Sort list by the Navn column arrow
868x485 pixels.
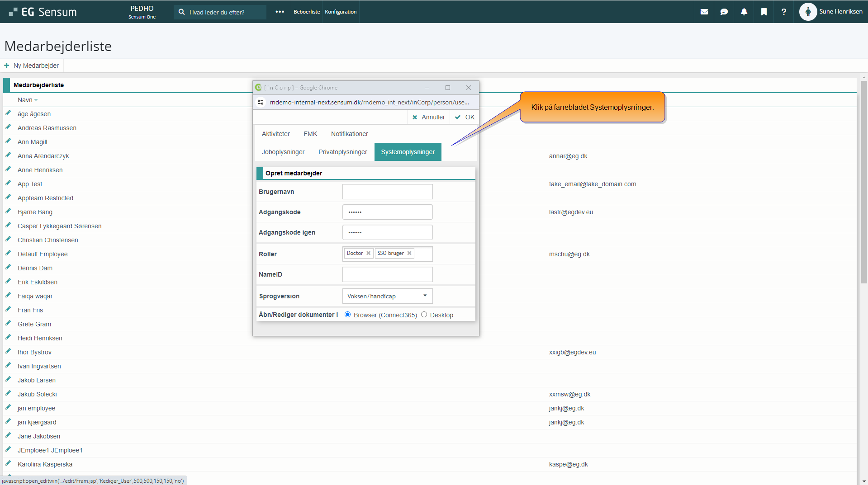[36, 100]
